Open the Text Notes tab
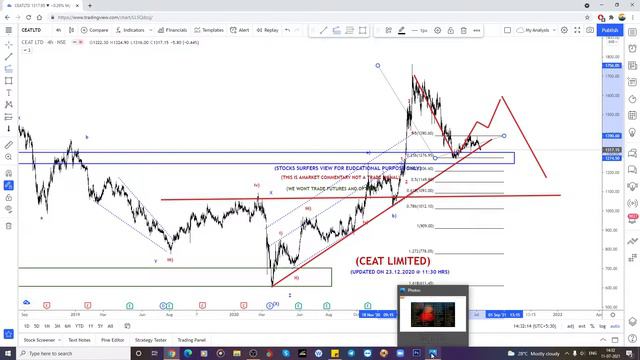Screen dimensions: 640x360 click(79, 340)
